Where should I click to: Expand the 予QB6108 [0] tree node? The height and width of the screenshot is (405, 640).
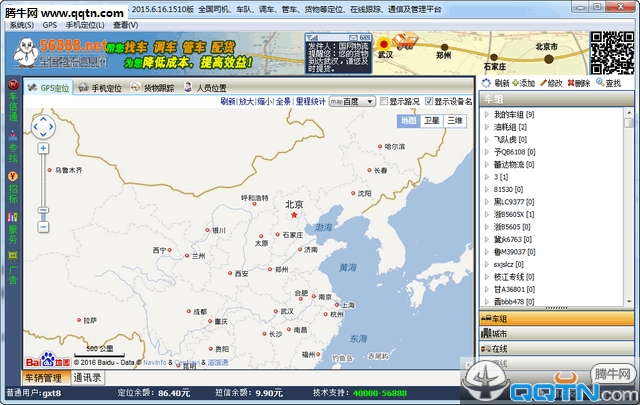(487, 152)
